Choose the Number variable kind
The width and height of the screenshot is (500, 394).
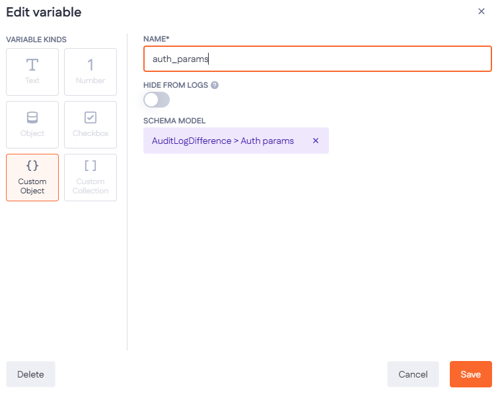click(90, 72)
